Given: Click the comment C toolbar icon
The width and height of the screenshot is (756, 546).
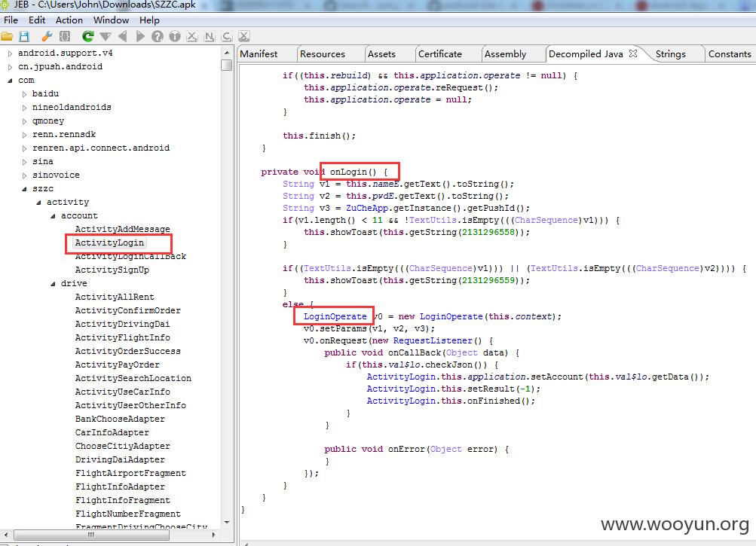Looking at the screenshot, I should tap(227, 36).
